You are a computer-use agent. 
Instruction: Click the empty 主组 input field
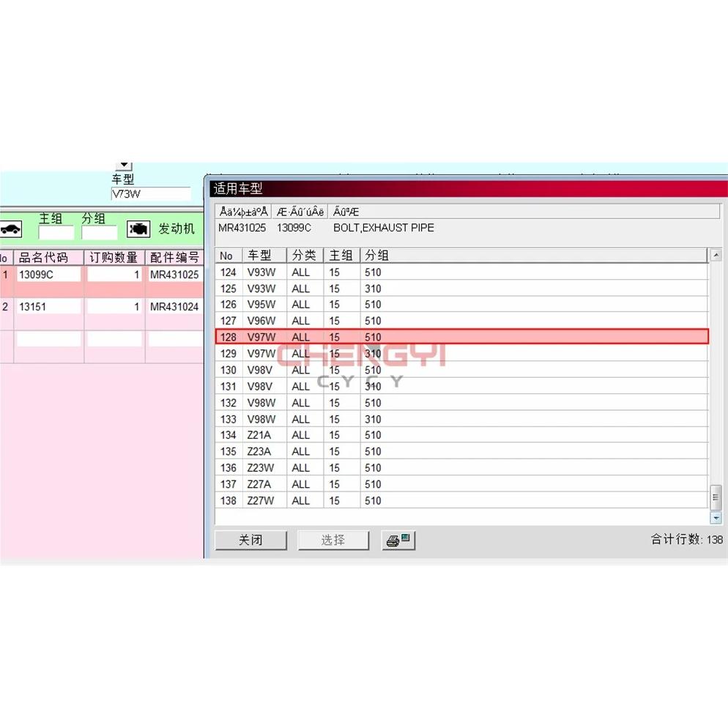coord(56,233)
